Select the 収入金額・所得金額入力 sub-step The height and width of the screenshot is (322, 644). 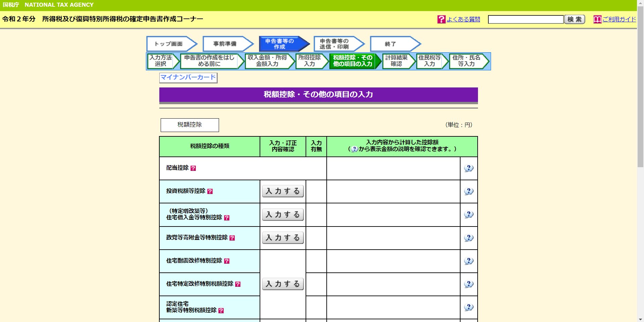(x=269, y=61)
